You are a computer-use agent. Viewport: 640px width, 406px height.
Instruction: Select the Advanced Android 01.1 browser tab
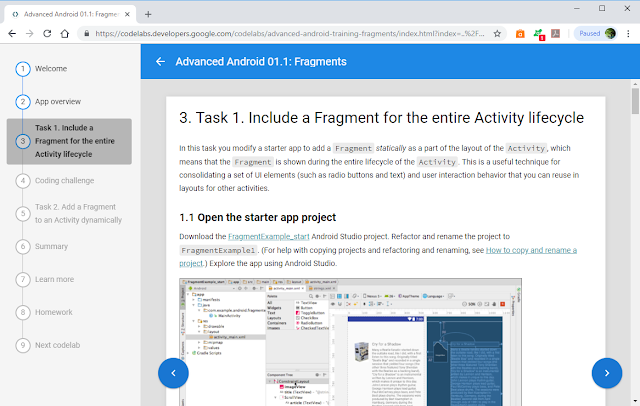(70, 14)
